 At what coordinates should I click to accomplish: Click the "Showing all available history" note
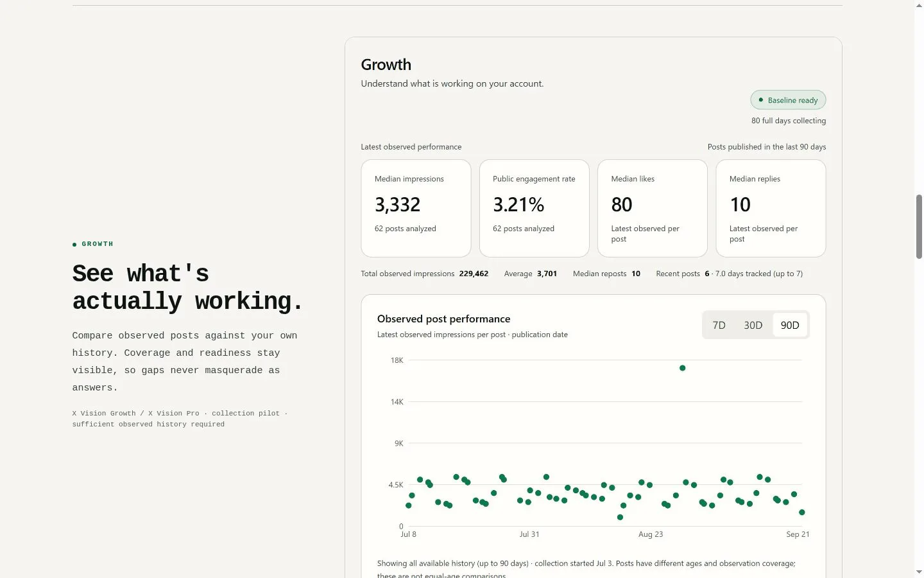point(586,569)
